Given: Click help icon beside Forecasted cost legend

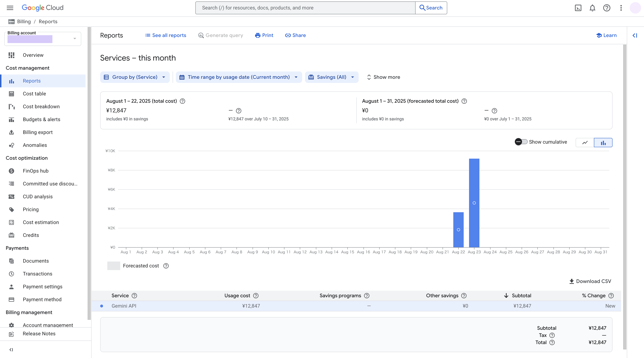Looking at the screenshot, I should [166, 266].
